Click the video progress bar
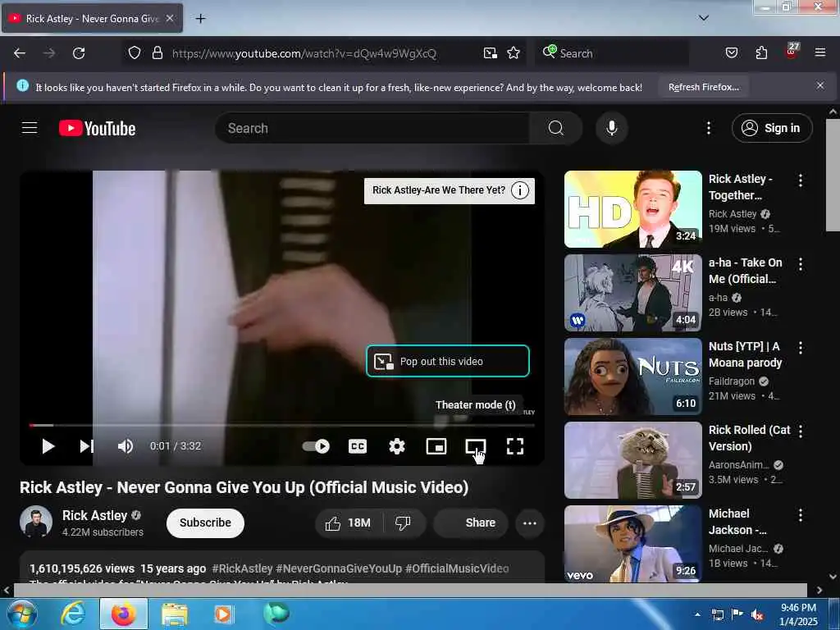 (x=282, y=426)
